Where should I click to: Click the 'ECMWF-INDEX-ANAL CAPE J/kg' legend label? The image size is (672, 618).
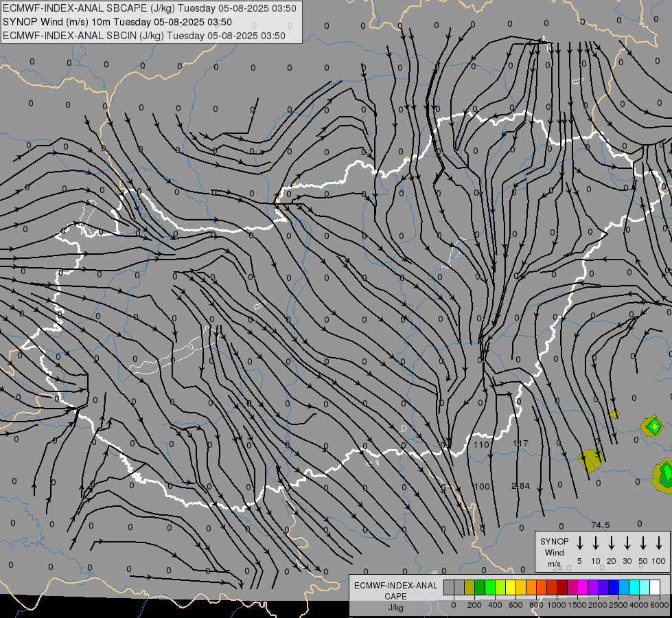tap(395, 596)
